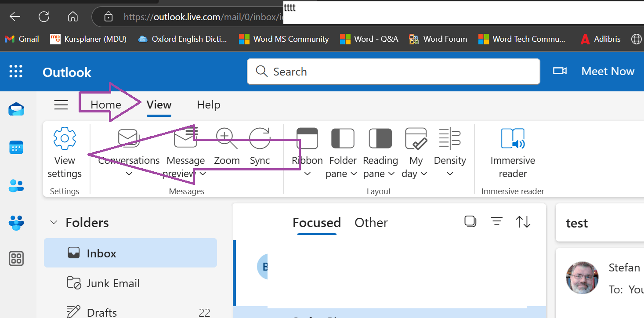Click in the Search box

pyautogui.click(x=393, y=71)
